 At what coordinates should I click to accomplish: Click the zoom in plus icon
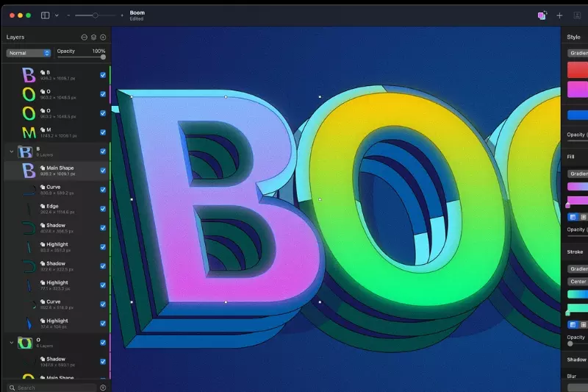click(x=122, y=15)
